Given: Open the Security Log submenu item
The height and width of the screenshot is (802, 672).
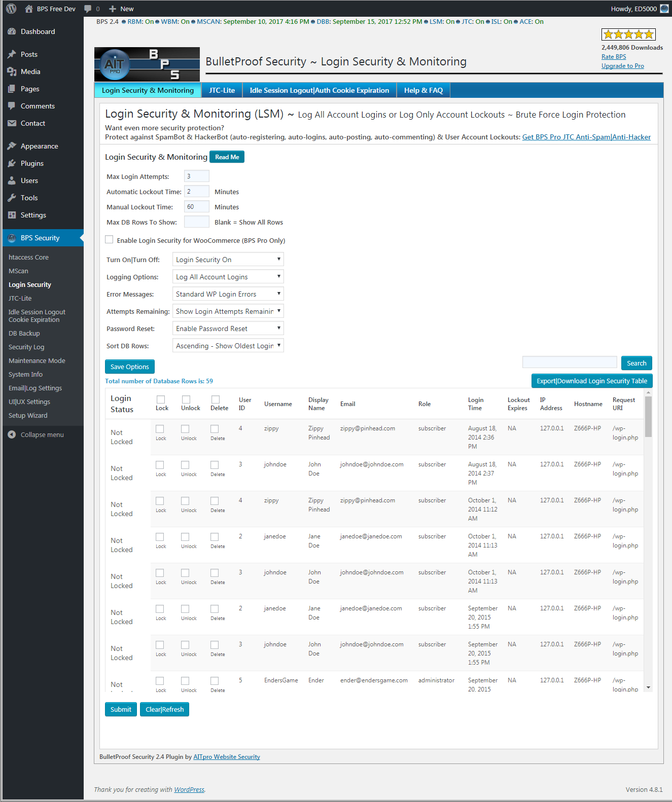Looking at the screenshot, I should (x=26, y=347).
